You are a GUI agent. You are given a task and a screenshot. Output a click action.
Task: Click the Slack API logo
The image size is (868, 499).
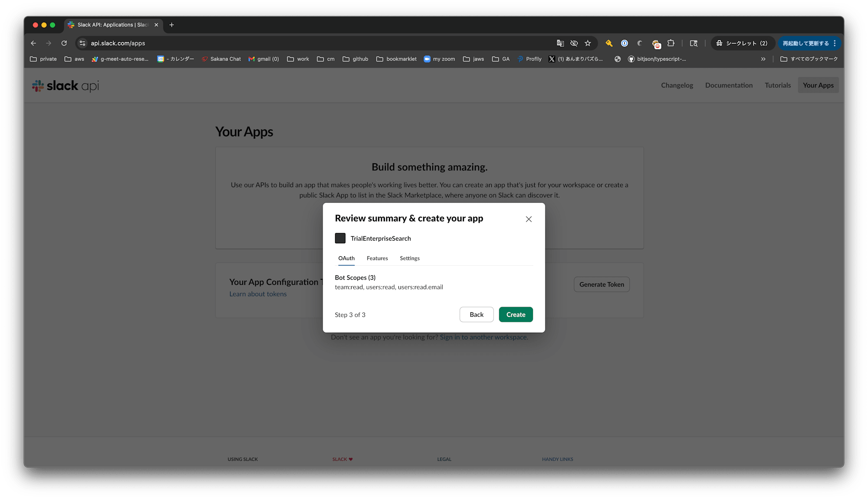66,86
